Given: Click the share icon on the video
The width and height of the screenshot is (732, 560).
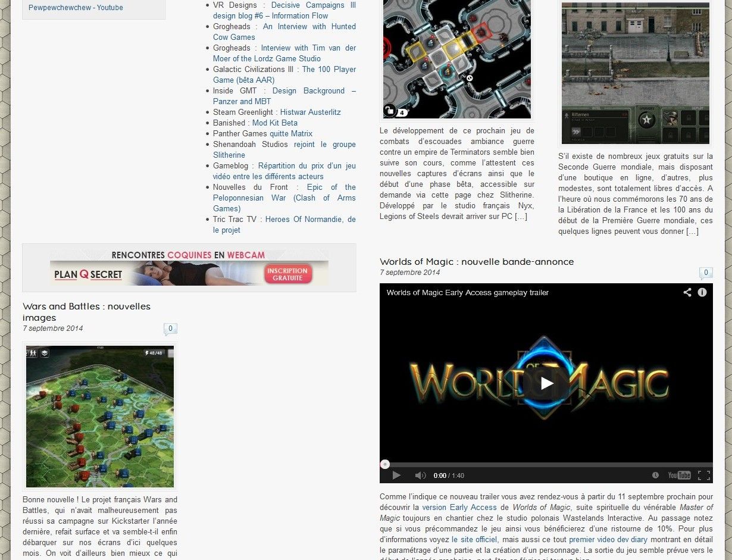Looking at the screenshot, I should pos(687,292).
